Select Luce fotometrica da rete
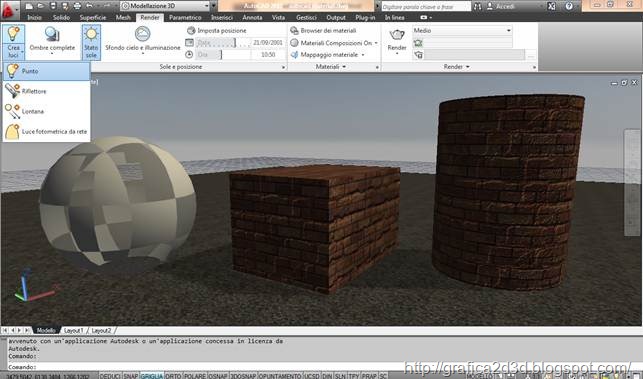643x379 pixels. click(x=46, y=131)
